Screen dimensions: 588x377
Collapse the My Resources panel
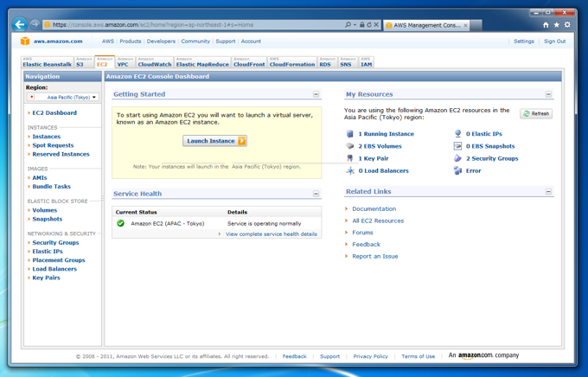point(548,94)
